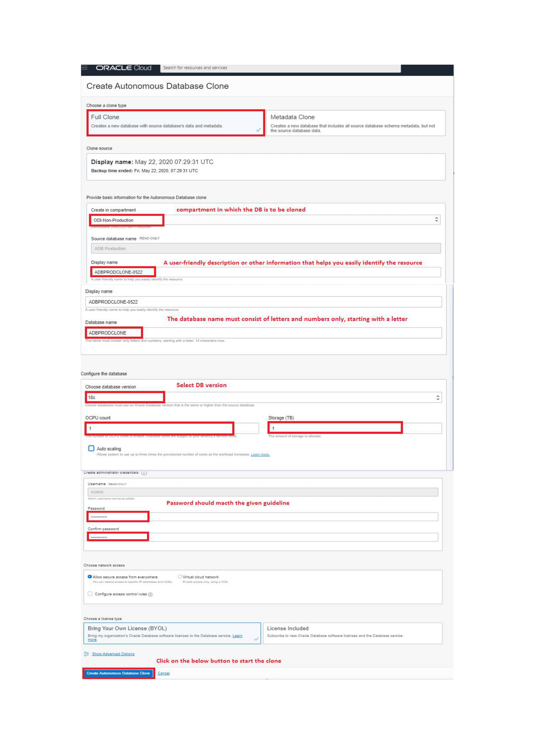Viewport: 535px width, 756px height.
Task: Open the Choose database version dropdown
Action: pyautogui.click(x=264, y=397)
